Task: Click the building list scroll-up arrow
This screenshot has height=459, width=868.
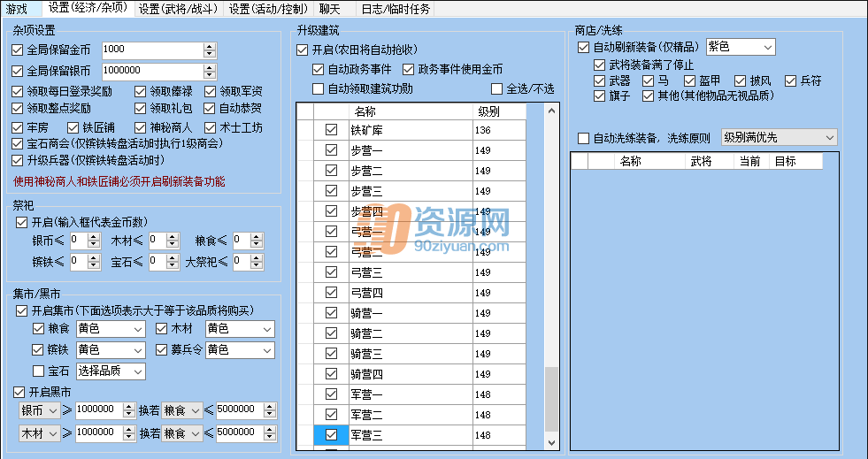Action: coord(551,111)
